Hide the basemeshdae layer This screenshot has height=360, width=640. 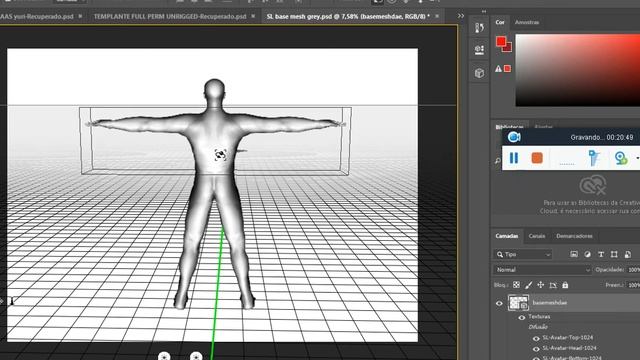[499, 303]
